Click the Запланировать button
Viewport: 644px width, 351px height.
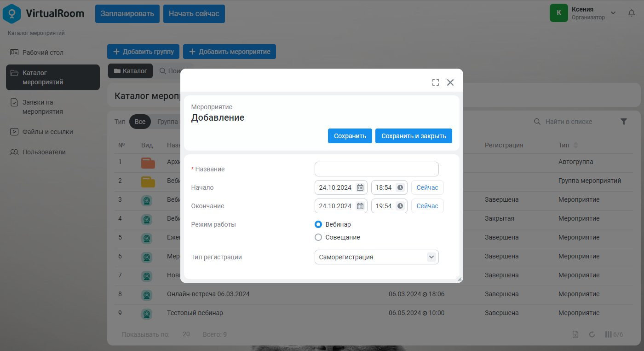[127, 13]
